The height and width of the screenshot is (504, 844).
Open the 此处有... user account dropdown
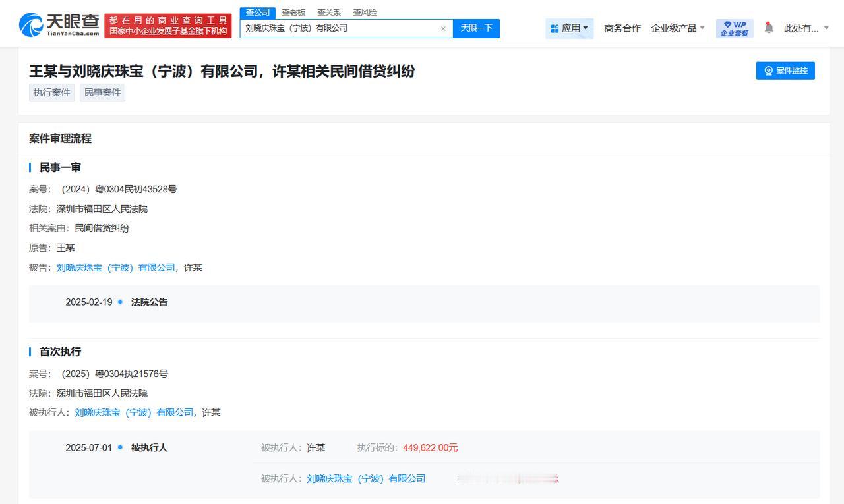(x=806, y=28)
